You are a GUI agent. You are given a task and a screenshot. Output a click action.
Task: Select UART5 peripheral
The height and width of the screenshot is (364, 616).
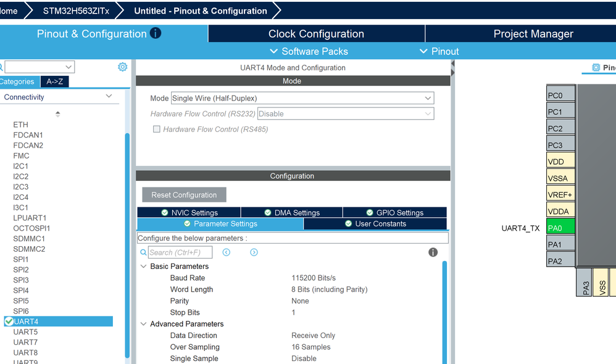(x=25, y=332)
